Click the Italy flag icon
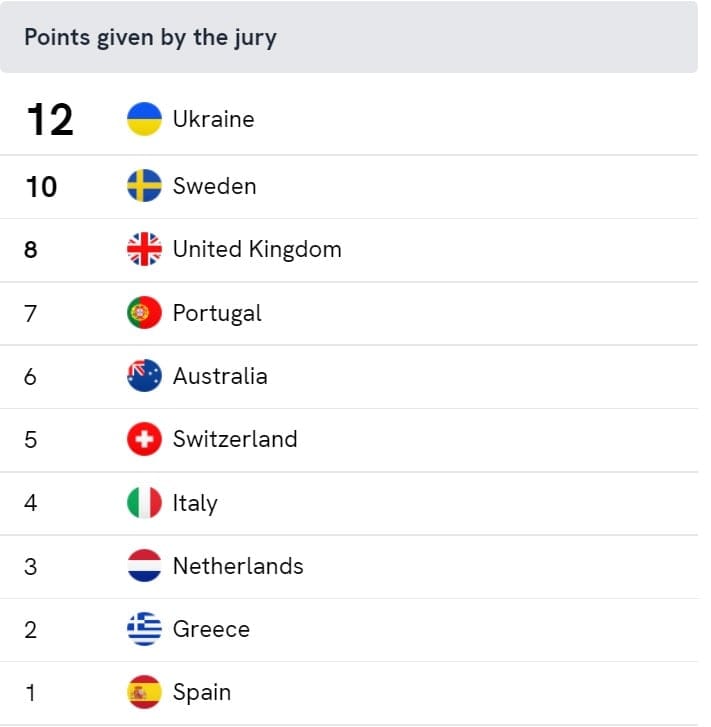Image resolution: width=711 pixels, height=727 pixels. (x=144, y=503)
